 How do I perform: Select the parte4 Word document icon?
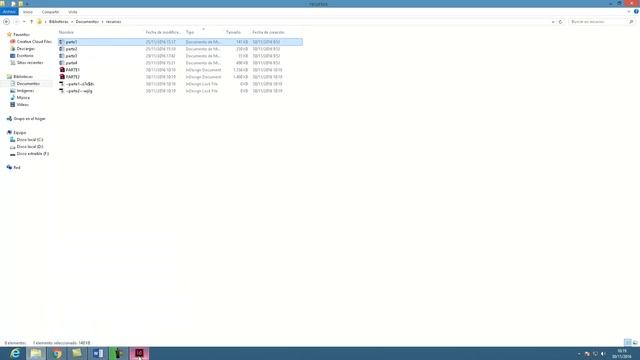(x=62, y=63)
